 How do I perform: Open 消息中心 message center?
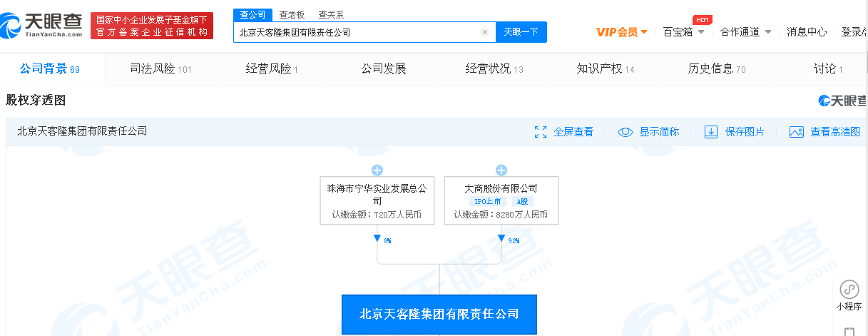click(x=807, y=32)
